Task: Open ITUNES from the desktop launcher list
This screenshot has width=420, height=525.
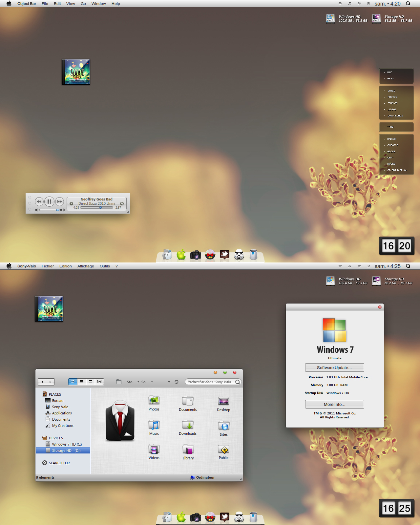Action: (391, 139)
